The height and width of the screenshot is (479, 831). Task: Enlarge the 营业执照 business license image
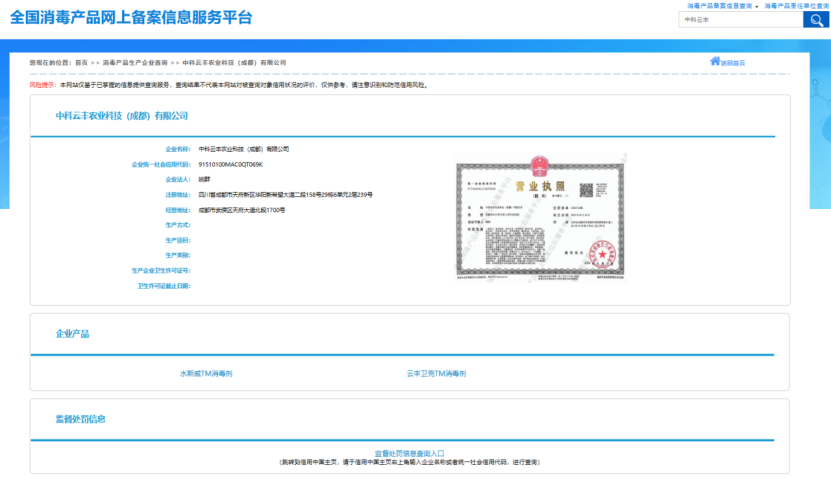click(x=540, y=217)
